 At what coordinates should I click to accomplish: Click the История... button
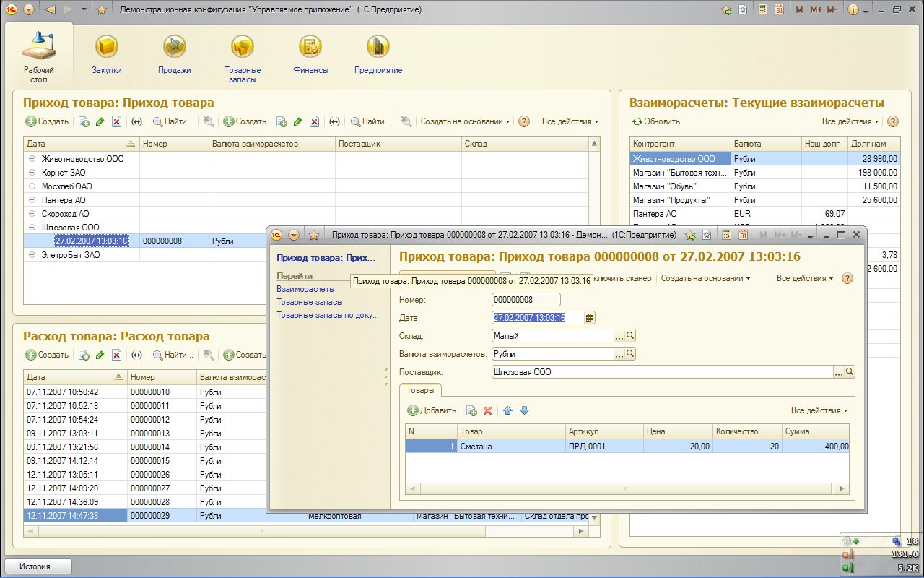click(x=39, y=566)
